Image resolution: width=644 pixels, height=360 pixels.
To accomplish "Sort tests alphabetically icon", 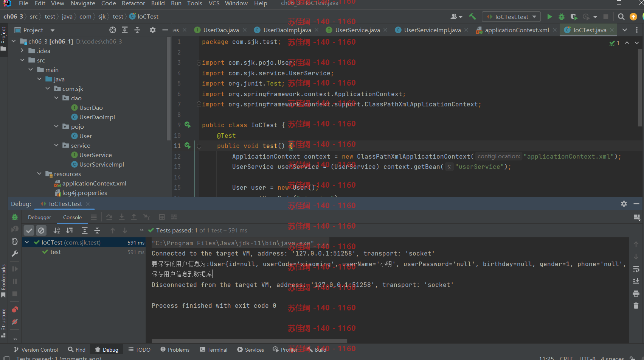I will tap(57, 230).
